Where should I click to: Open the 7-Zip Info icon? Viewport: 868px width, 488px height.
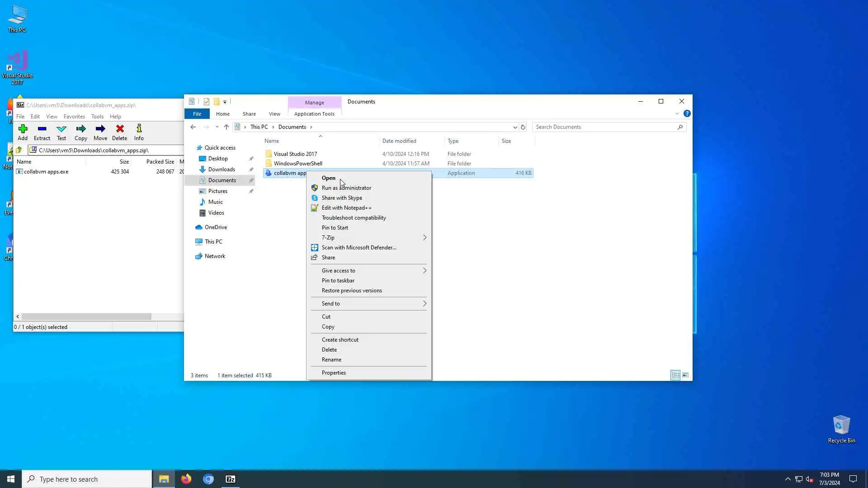click(x=139, y=132)
